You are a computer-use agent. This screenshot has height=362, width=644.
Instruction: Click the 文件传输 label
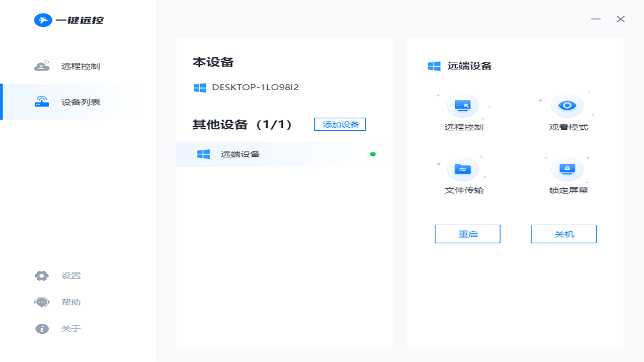pyautogui.click(x=464, y=191)
